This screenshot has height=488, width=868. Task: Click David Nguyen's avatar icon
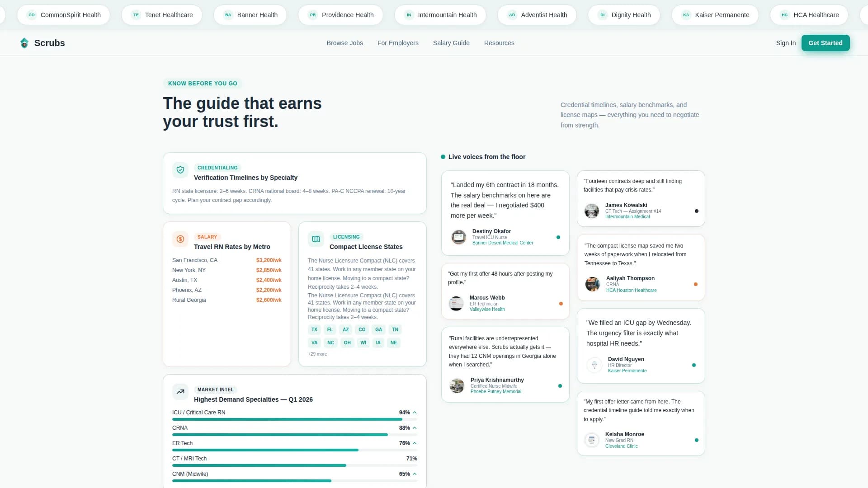click(x=594, y=365)
